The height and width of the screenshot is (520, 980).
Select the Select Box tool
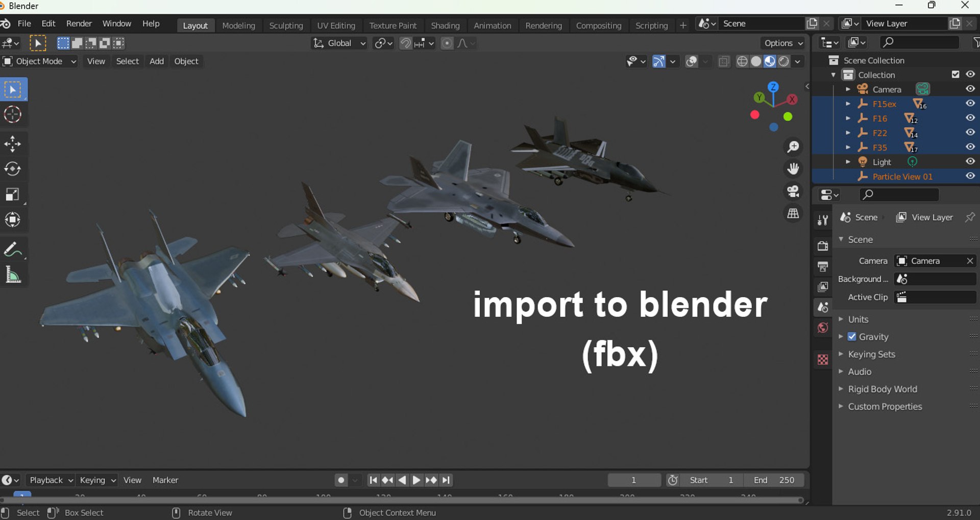click(13, 90)
